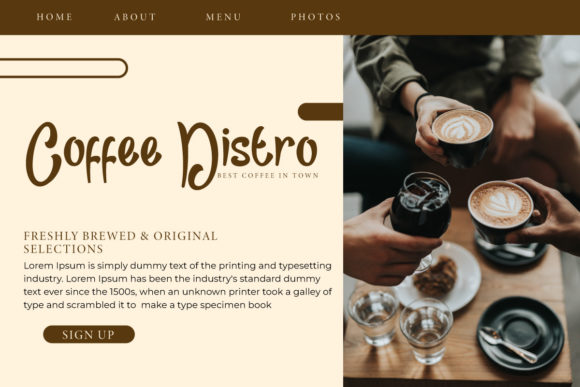Click the word Distro in the title
580x387 pixels.
pos(247,154)
